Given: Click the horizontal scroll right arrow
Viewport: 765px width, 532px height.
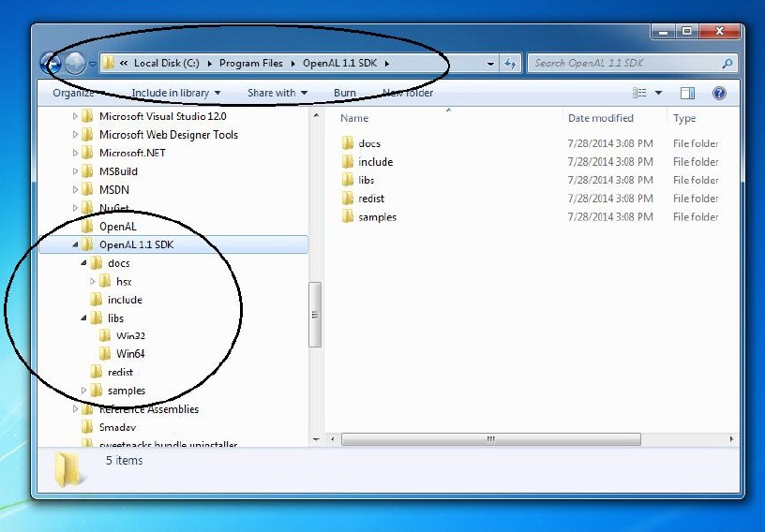Looking at the screenshot, I should 731,439.
